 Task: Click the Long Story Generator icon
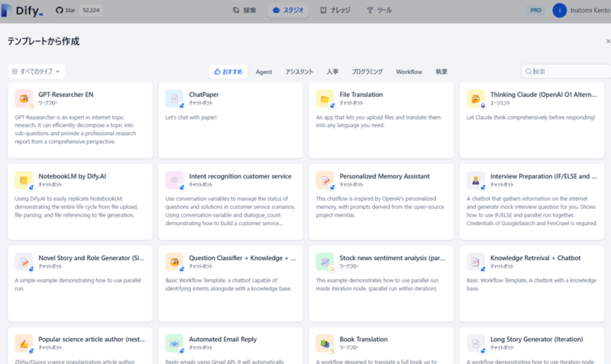(x=475, y=343)
